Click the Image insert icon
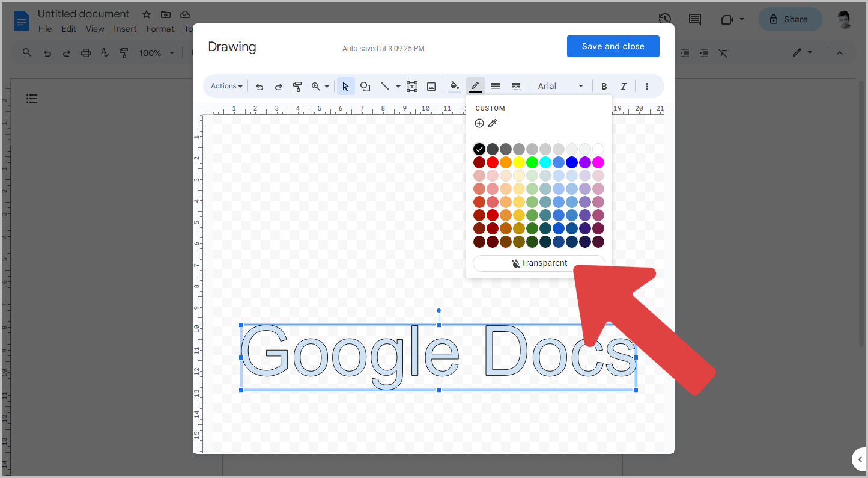Screen dimensions: 868x478 431,87
